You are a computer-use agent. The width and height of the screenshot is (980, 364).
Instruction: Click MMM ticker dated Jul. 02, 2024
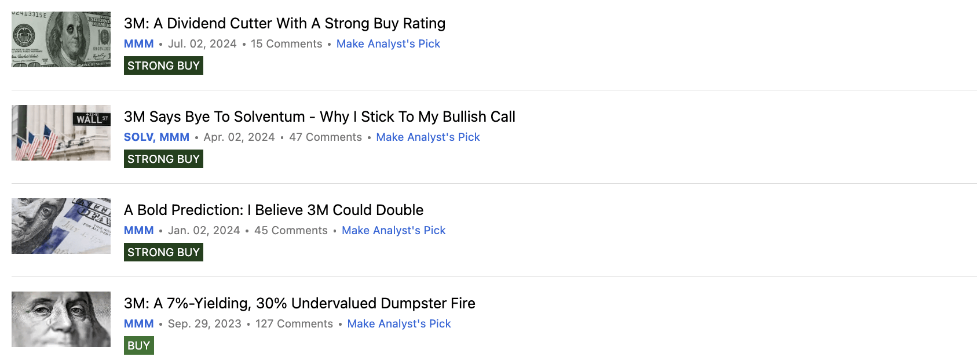(138, 44)
